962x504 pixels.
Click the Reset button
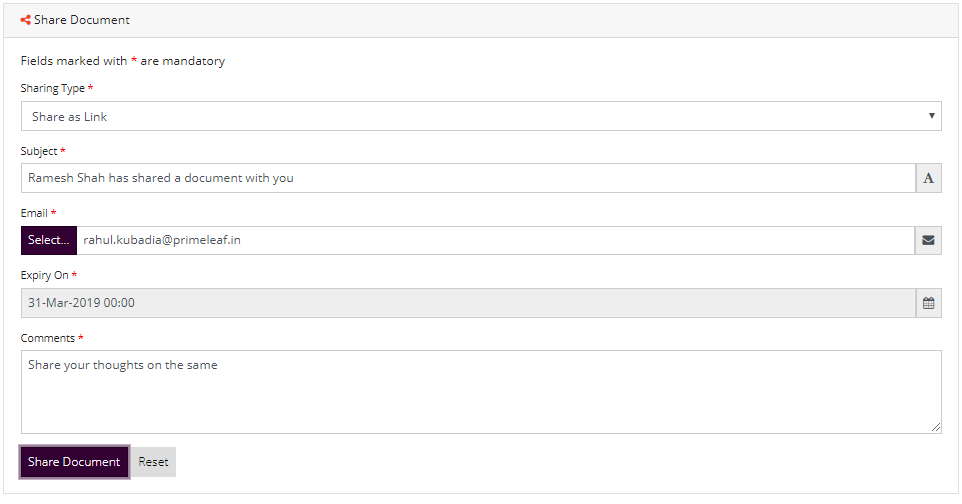point(153,462)
